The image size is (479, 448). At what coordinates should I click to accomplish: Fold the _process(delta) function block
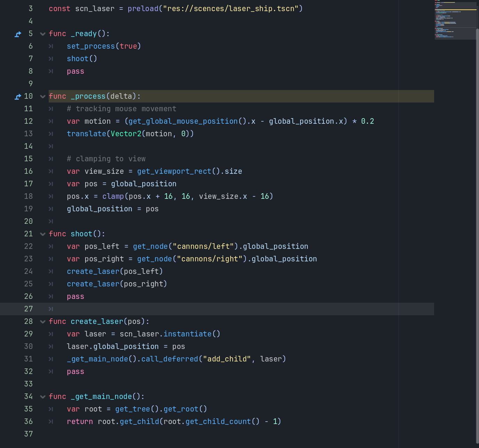pyautogui.click(x=43, y=97)
